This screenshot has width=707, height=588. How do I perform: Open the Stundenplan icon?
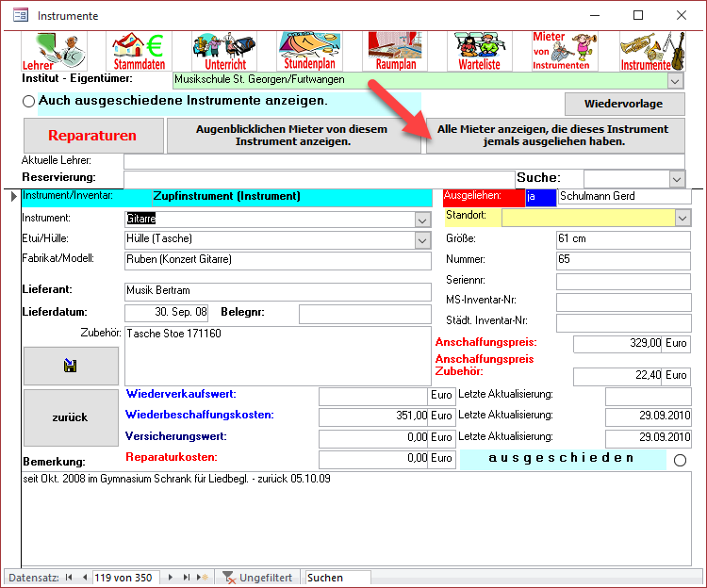(309, 51)
